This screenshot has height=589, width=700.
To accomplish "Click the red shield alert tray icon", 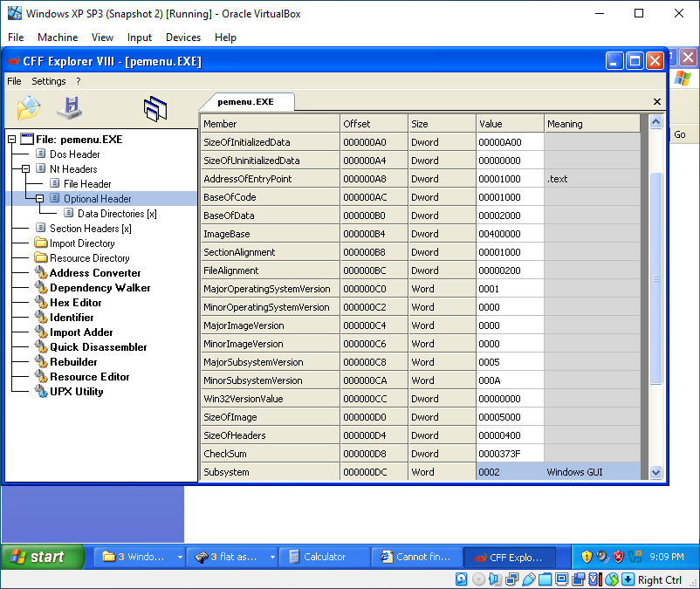I will coord(618,557).
